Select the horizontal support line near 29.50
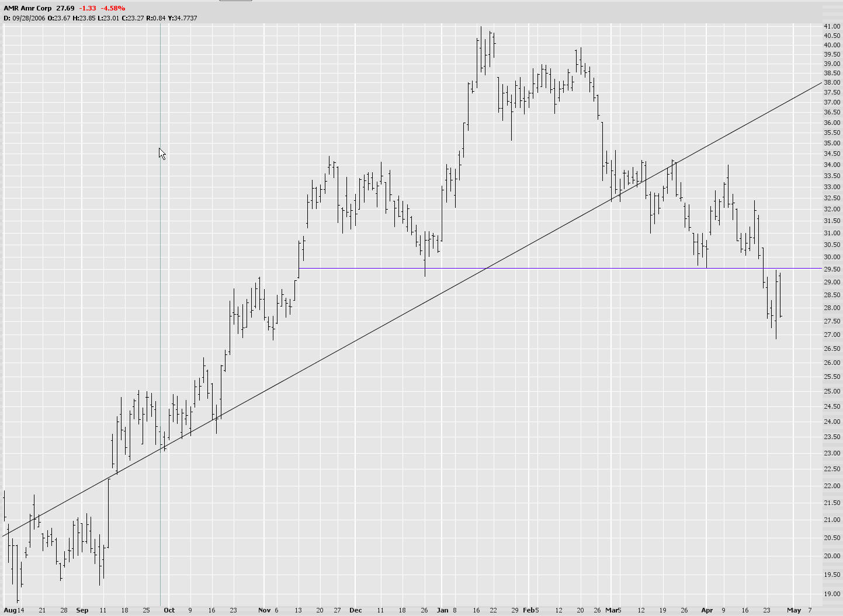843x616 pixels. point(560,268)
